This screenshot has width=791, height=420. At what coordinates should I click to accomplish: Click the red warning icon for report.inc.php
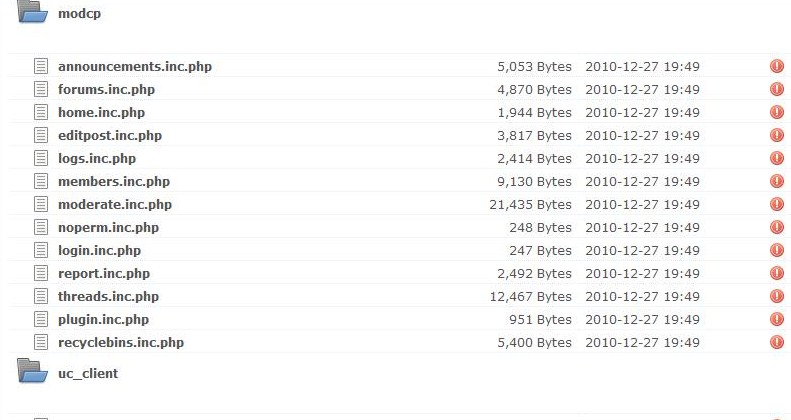(x=776, y=273)
